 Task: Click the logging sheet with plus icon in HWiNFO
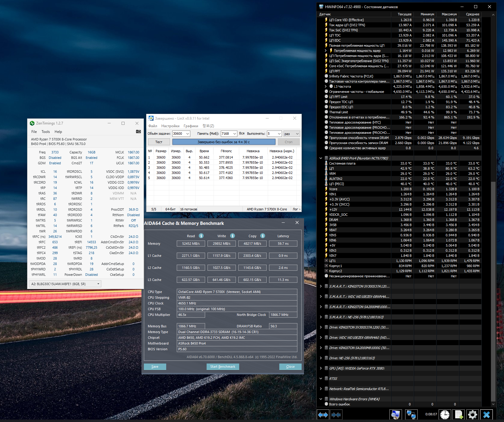[x=459, y=415]
